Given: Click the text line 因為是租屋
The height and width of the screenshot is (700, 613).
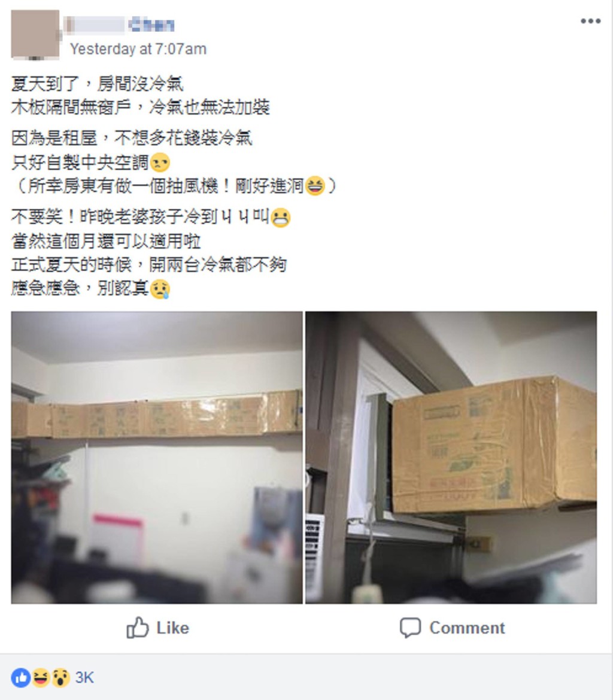Looking at the screenshot, I should (132, 138).
